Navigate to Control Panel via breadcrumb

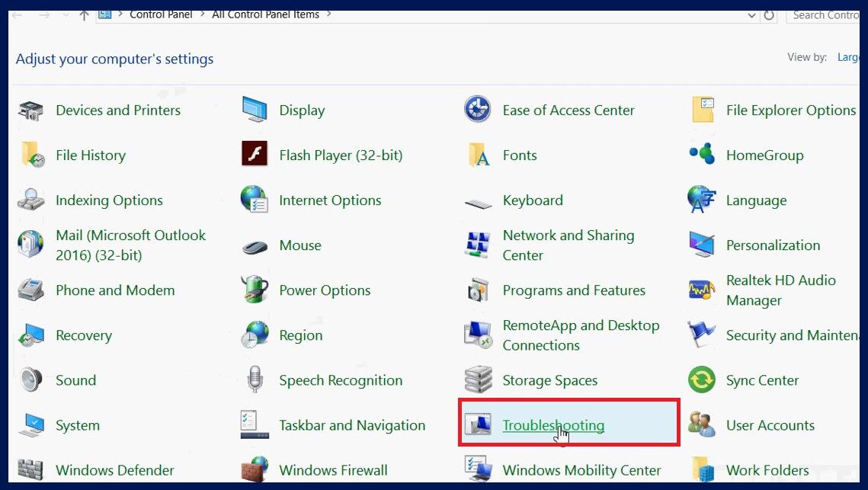[x=161, y=14]
